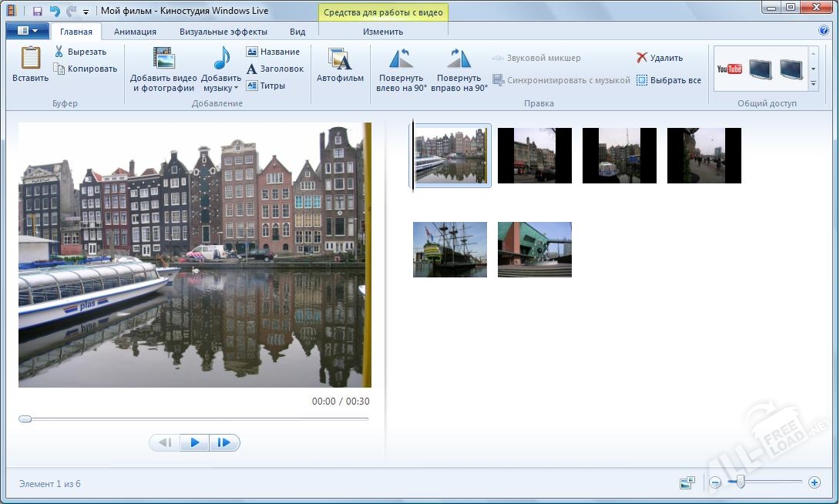Rotate the clip left 90 degrees

click(x=400, y=68)
